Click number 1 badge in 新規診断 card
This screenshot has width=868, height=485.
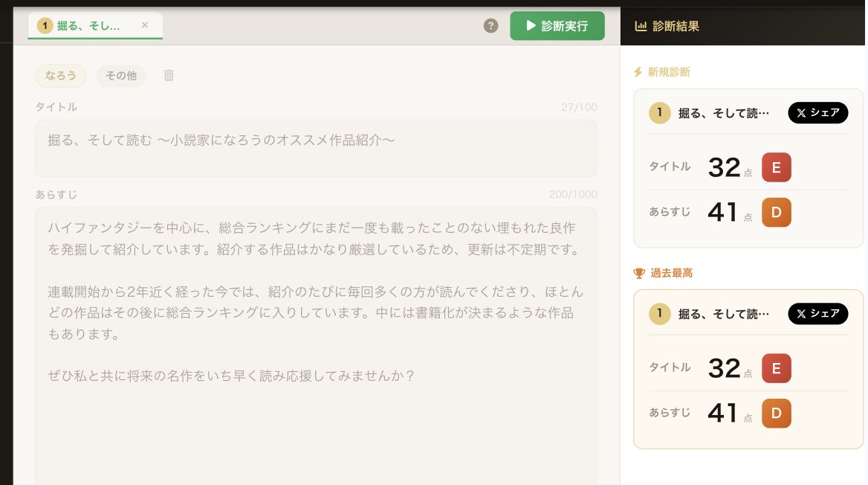pyautogui.click(x=659, y=112)
